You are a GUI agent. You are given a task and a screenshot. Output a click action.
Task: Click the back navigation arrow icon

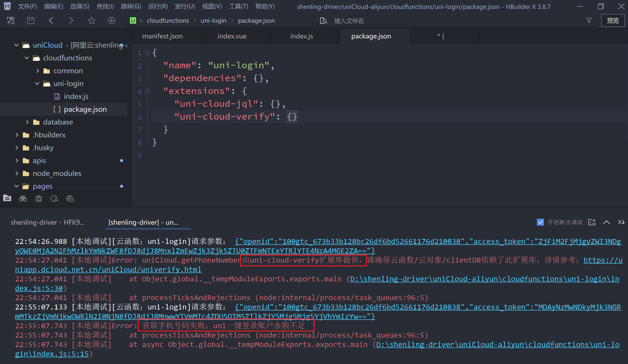[x=51, y=20]
